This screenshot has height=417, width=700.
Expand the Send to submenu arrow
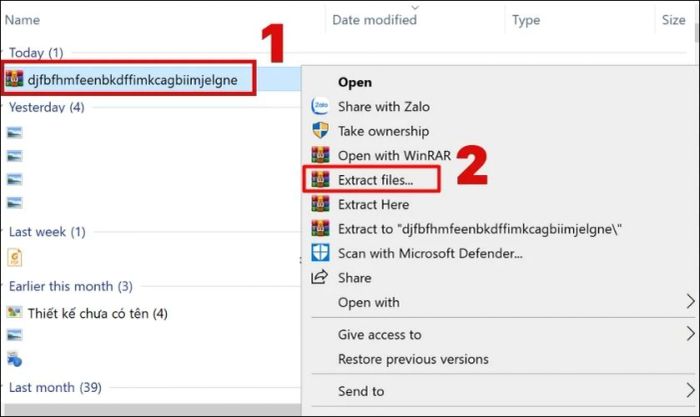point(689,391)
